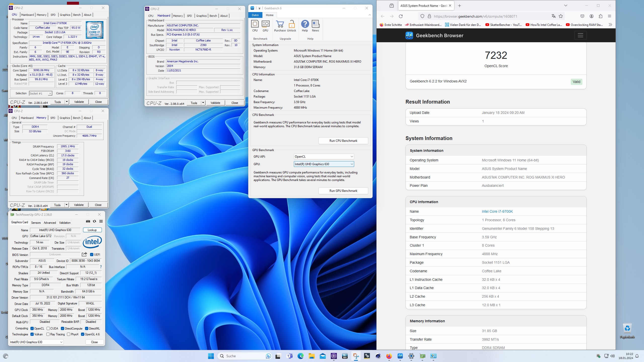The image size is (644, 362).
Task: Show more bookmarks with the chevron
Action: (x=610, y=25)
